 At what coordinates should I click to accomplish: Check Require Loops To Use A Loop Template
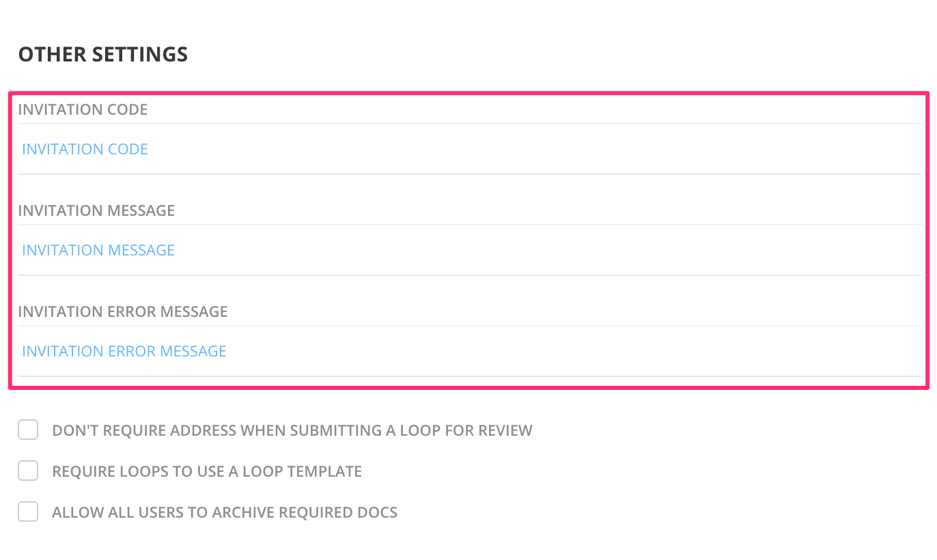pos(28,471)
